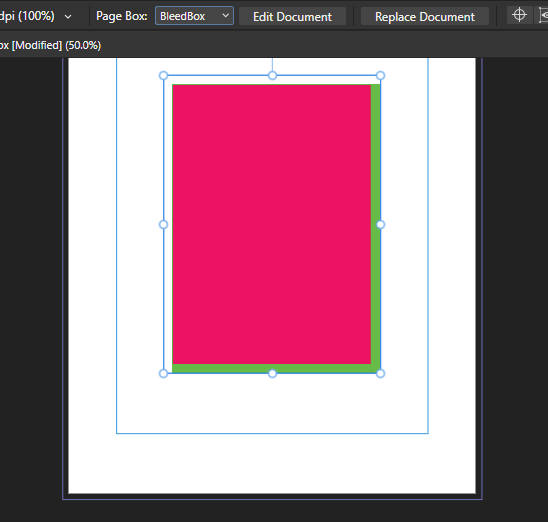Click the pink rectangle on the canvas
This screenshot has height=522, width=548.
click(x=272, y=224)
